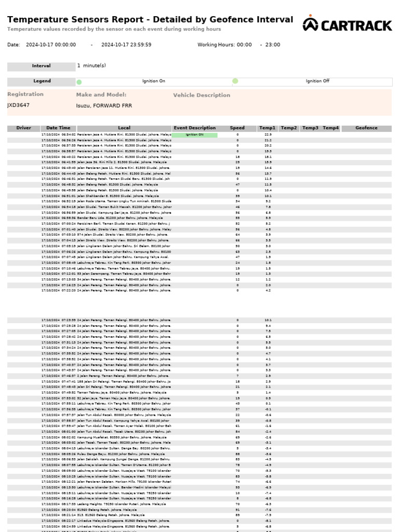Click the Temp1 column header
This screenshot has width=399, height=532.
[268, 128]
